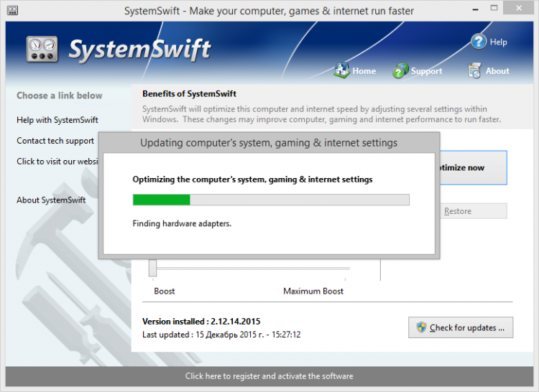Image resolution: width=539 pixels, height=392 pixels.
Task: Click the Home house icon
Action: coord(341,70)
